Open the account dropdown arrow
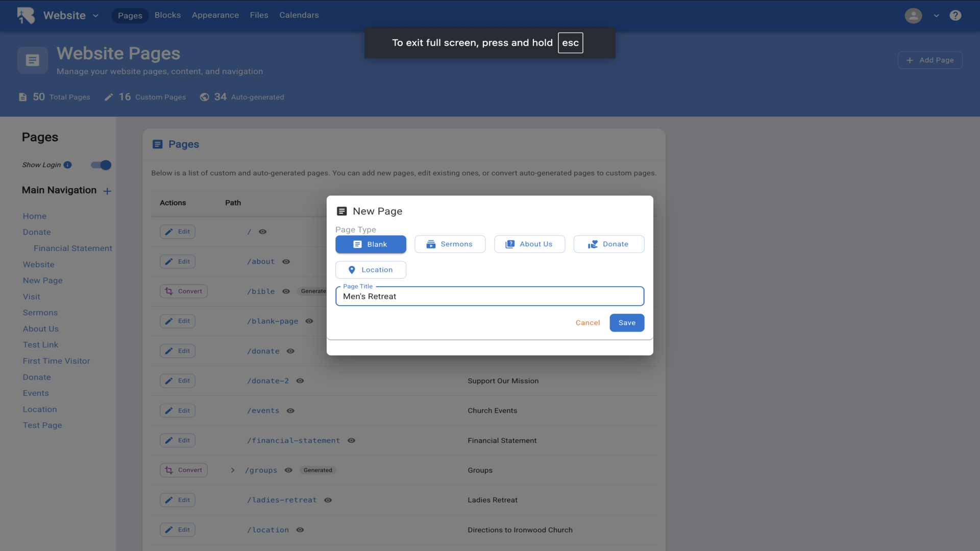This screenshot has width=980, height=551. pyautogui.click(x=936, y=15)
